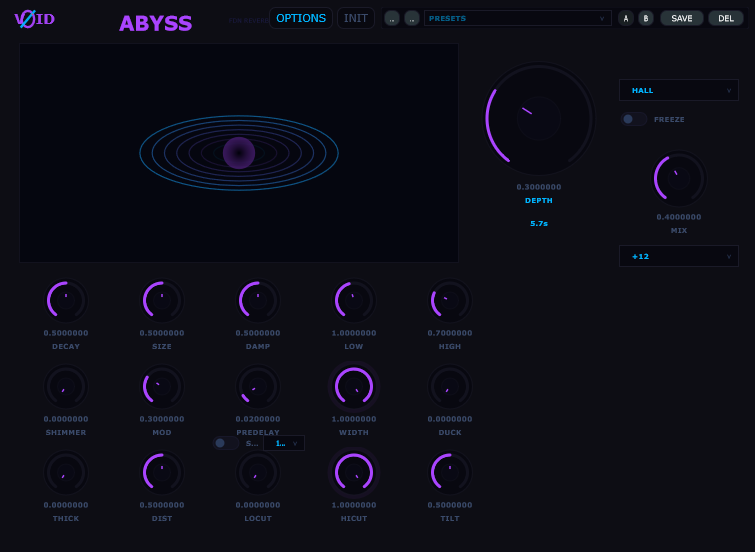This screenshot has width=755, height=552.
Task: Click the LOW knob
Action: 354,301
